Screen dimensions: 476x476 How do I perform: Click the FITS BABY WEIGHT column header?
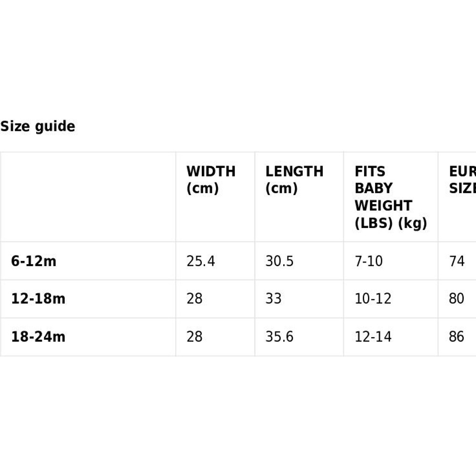pyautogui.click(x=390, y=197)
